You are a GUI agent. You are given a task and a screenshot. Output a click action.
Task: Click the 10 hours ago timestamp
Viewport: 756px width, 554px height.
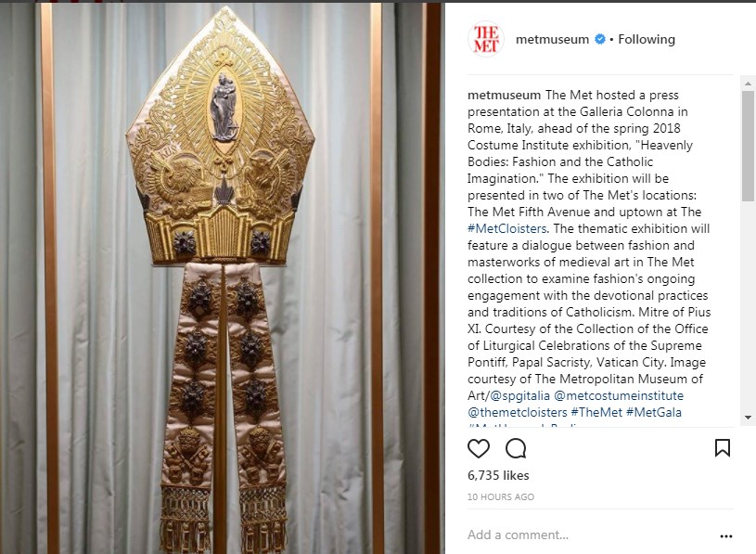(501, 497)
